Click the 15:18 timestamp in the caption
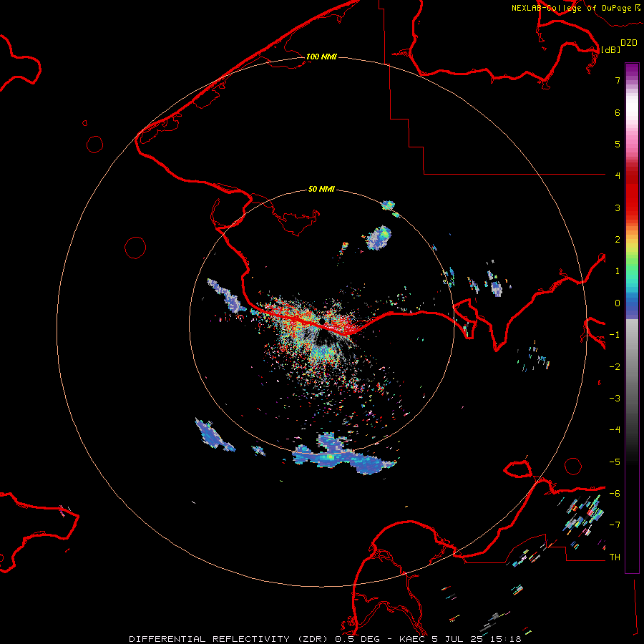Viewport: 644px width, 644px height. tap(507, 639)
